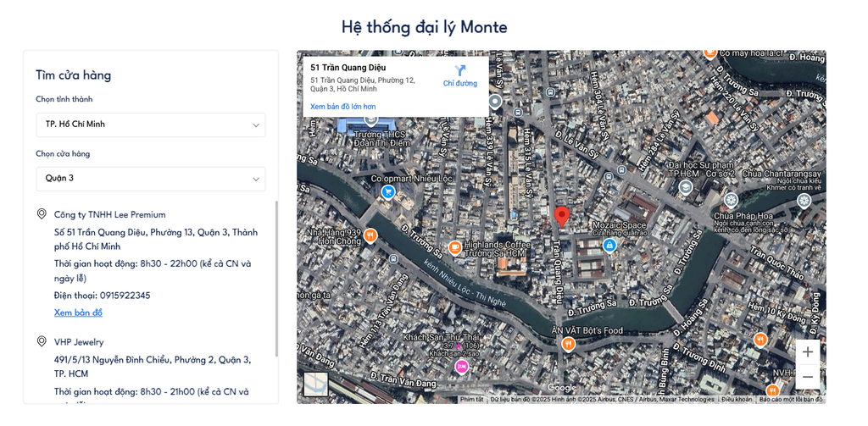Zoom out the map with minus button
868x426 pixels.
click(808, 377)
